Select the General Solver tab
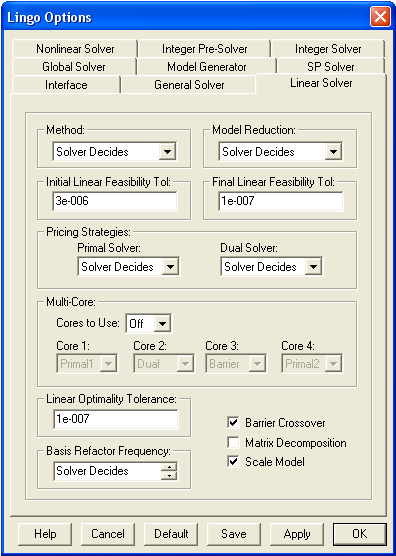Screen dimensions: 396x556 (x=189, y=85)
